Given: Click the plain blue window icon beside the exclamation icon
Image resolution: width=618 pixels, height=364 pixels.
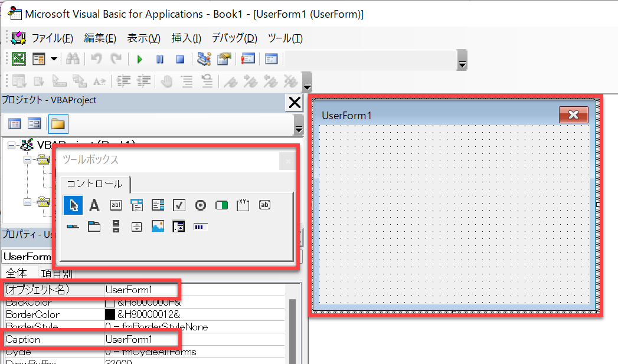Looking at the screenshot, I should [272, 59].
